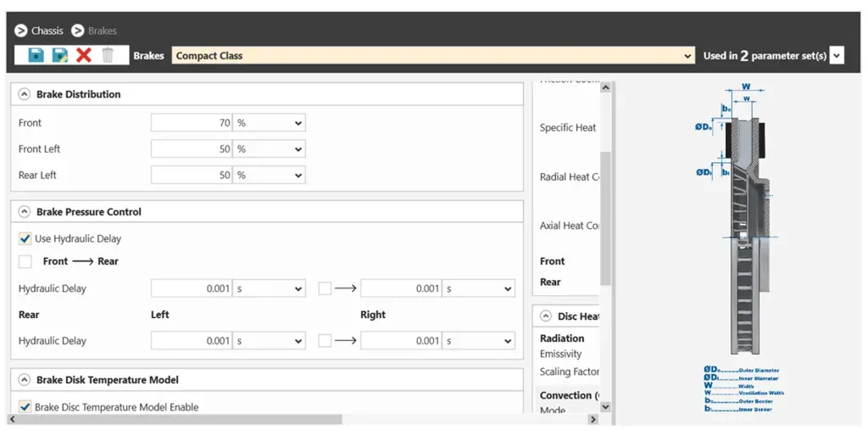Collapse the Disc Heat section
The width and height of the screenshot is (868, 436).
(x=546, y=316)
